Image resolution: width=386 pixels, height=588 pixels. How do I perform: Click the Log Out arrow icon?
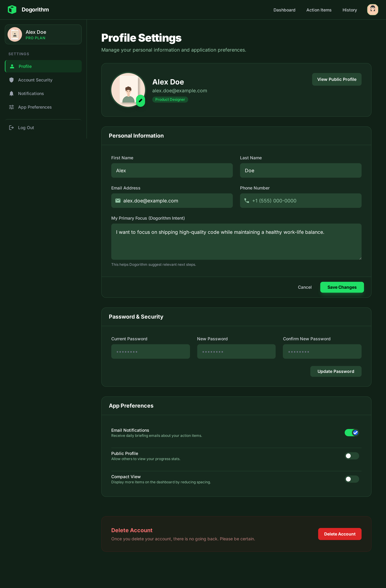(x=11, y=127)
